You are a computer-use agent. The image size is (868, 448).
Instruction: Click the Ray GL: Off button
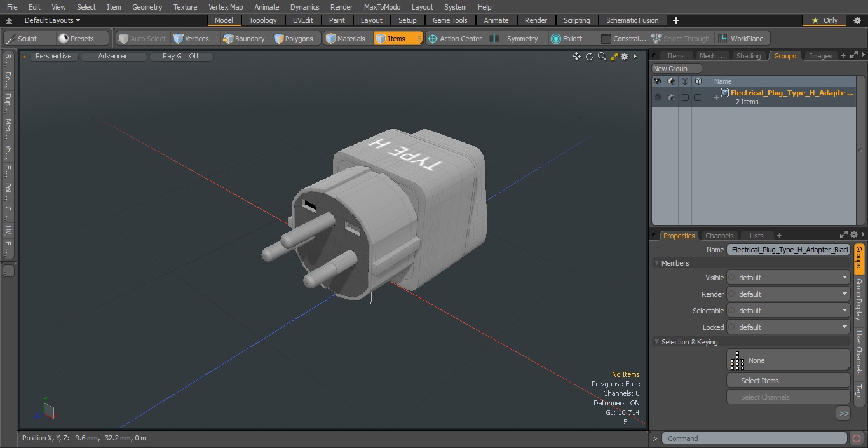pyautogui.click(x=180, y=57)
